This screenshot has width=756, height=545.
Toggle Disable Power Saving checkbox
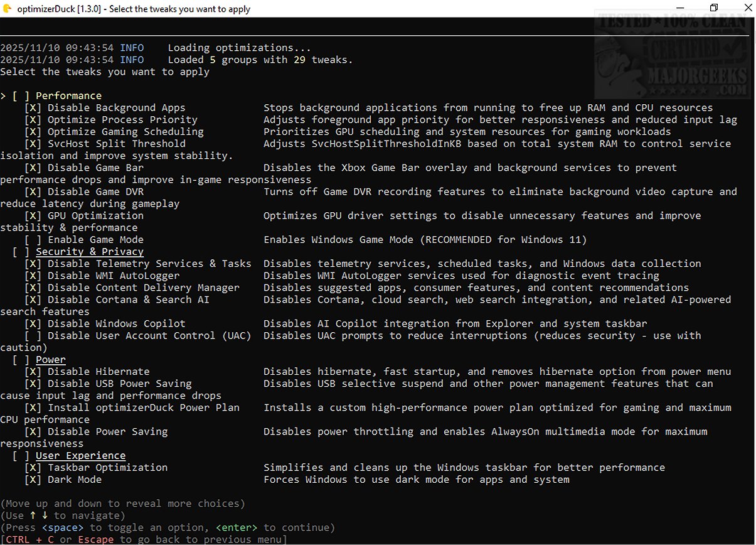[33, 432]
